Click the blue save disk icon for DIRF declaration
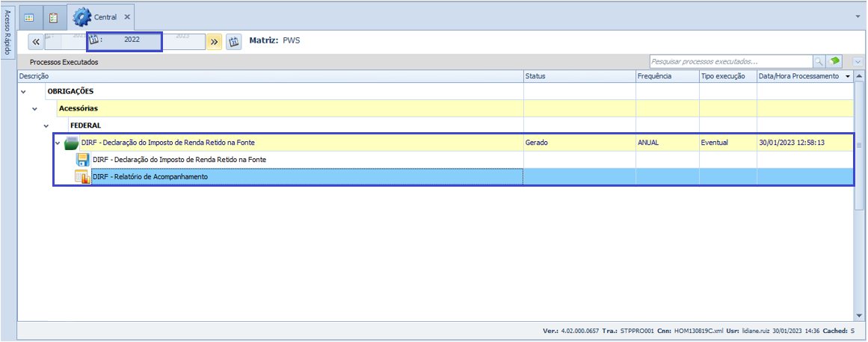The width and height of the screenshot is (868, 342). [x=83, y=161]
